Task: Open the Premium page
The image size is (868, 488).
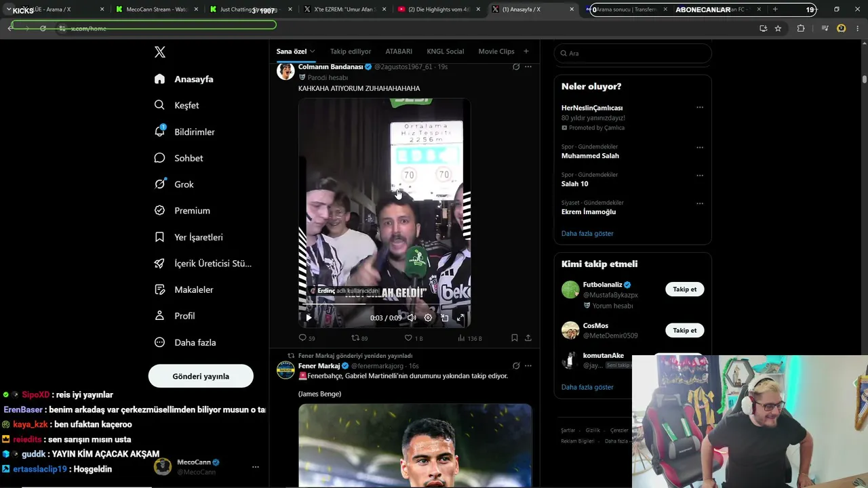Action: click(x=182, y=211)
